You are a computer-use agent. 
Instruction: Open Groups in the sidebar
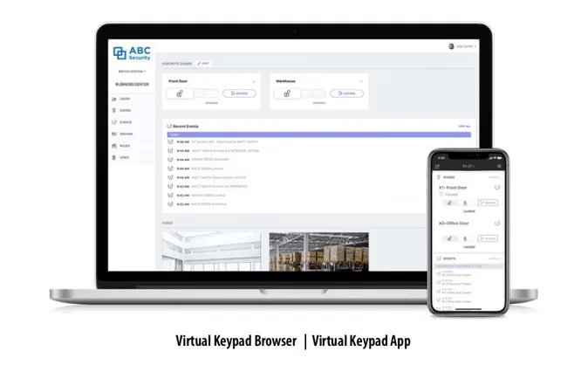tap(122, 134)
